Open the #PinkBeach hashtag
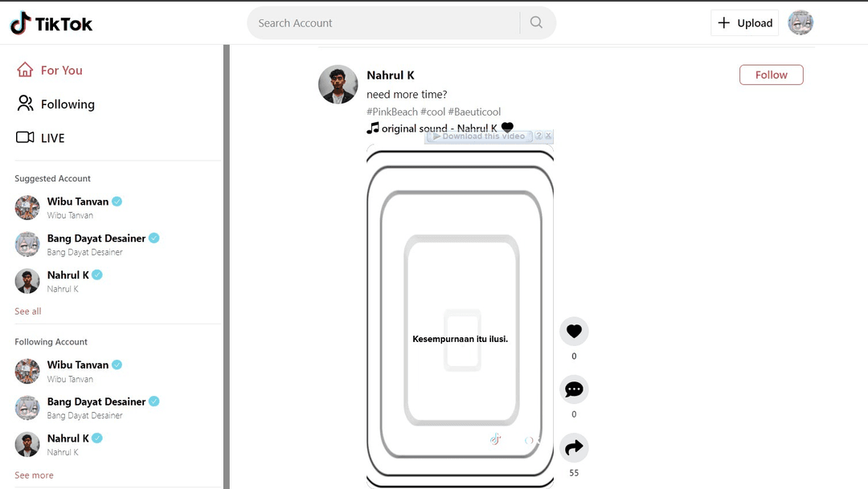 point(391,112)
